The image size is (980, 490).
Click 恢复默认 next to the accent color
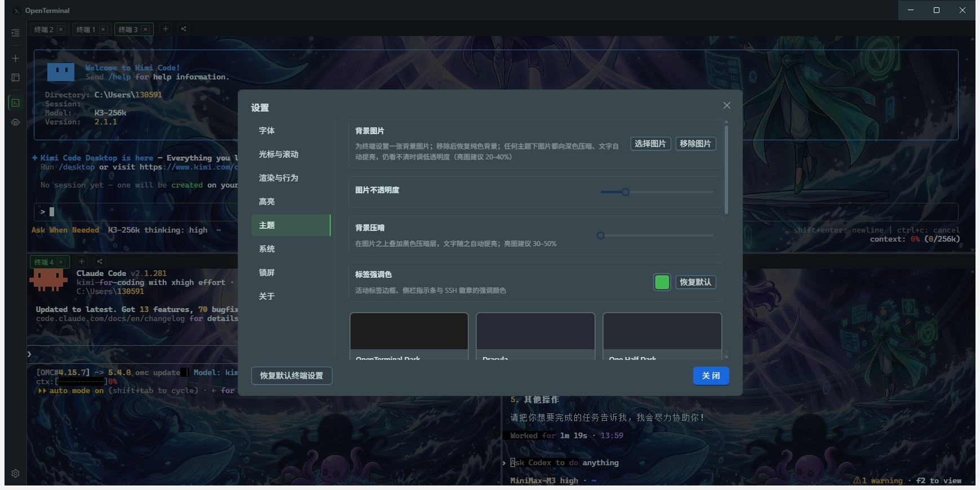(695, 282)
